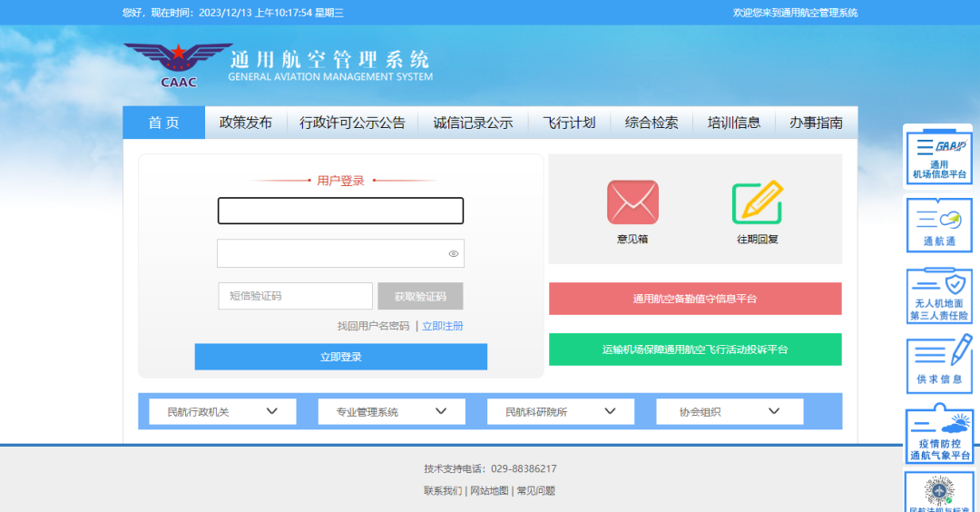
Task: Open the 飞行计划 navigation tab
Action: (569, 123)
